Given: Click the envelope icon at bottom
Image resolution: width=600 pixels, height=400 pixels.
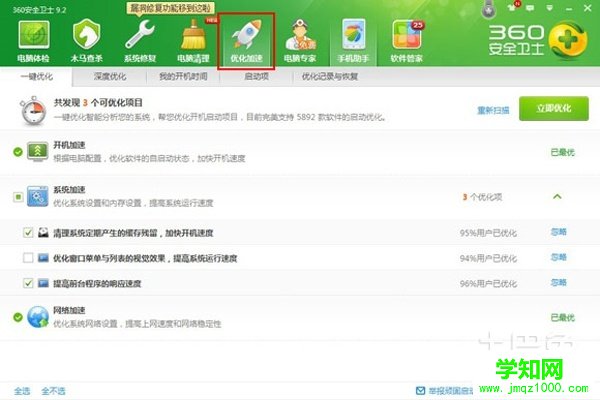Looking at the screenshot, I should tap(420, 390).
